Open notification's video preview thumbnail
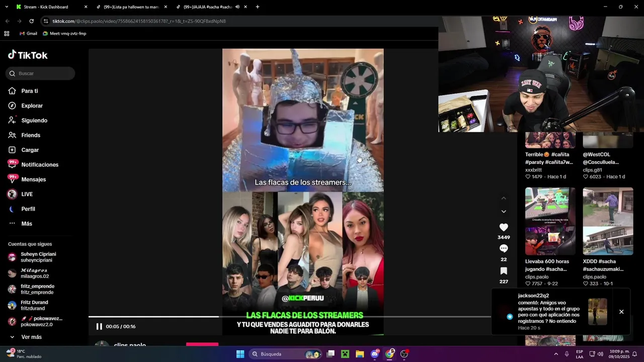 pyautogui.click(x=598, y=312)
